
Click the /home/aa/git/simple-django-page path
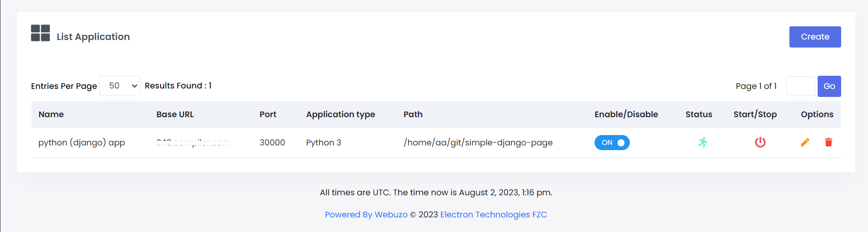pyautogui.click(x=478, y=143)
